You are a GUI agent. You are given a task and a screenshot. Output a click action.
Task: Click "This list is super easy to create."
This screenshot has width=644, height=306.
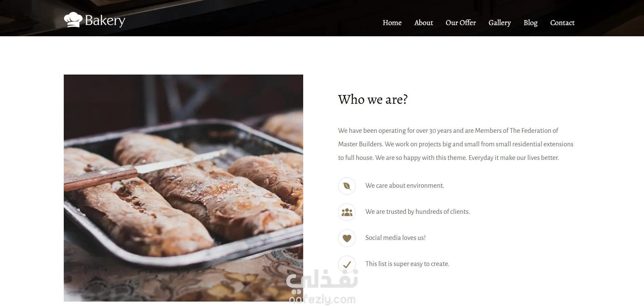point(407,264)
